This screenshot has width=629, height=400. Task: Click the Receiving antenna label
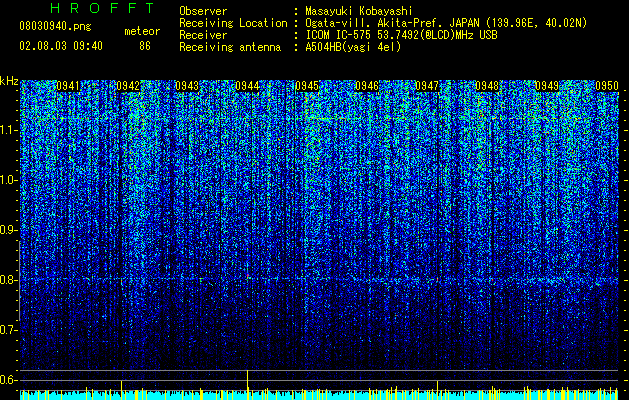230,47
